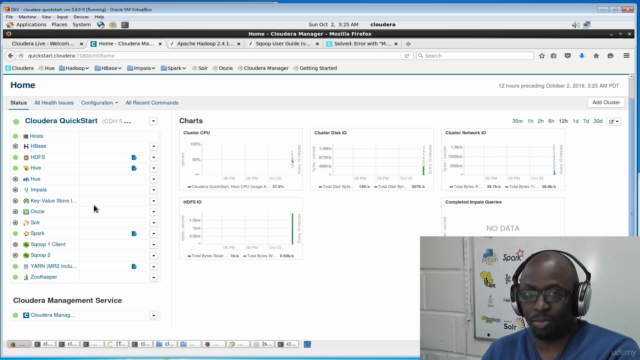Open All Recent Commands tab
640x360 pixels.
tap(152, 103)
